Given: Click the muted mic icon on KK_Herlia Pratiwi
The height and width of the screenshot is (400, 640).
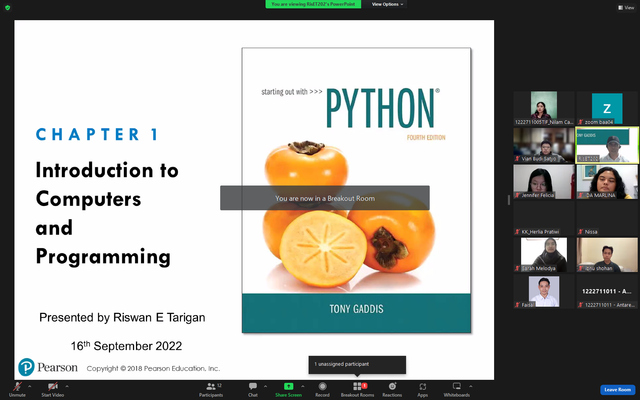Looking at the screenshot, I should pos(517,231).
